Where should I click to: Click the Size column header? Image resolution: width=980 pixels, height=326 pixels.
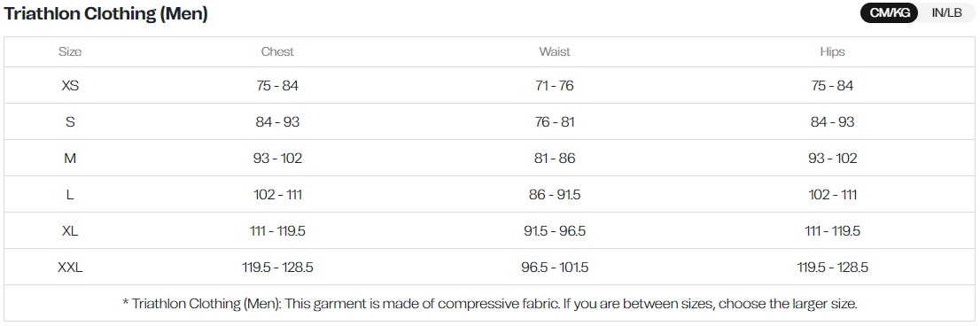[70, 52]
